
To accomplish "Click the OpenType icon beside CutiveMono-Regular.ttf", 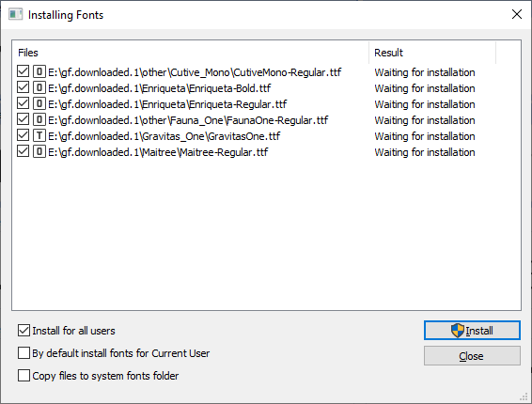I will [x=39, y=72].
